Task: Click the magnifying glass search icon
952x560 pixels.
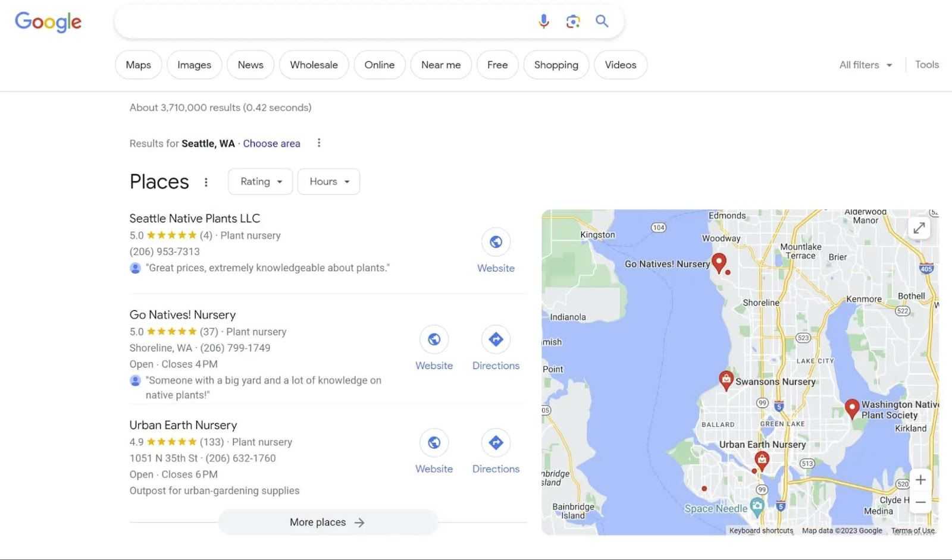Action: [602, 21]
